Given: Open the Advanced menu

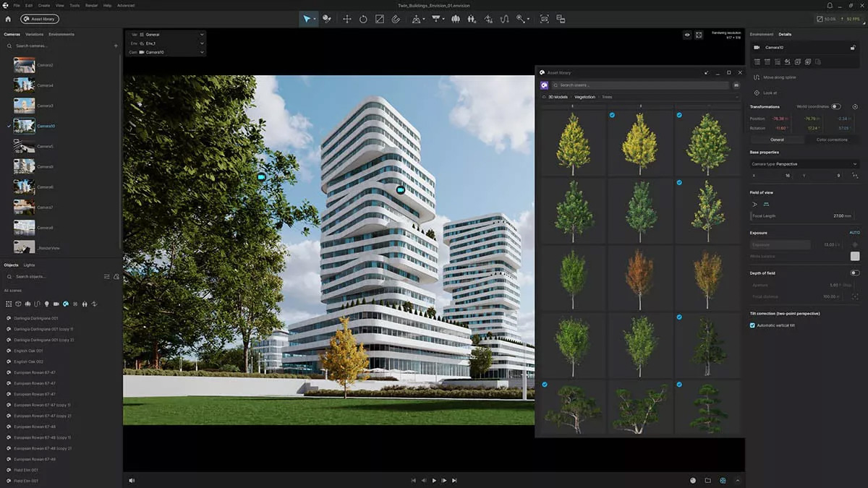Looking at the screenshot, I should 126,5.
